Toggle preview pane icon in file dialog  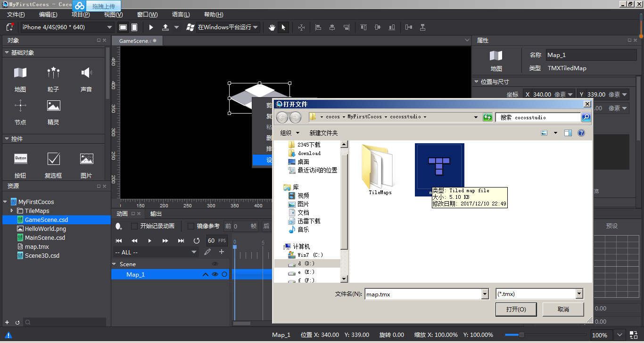click(x=568, y=133)
